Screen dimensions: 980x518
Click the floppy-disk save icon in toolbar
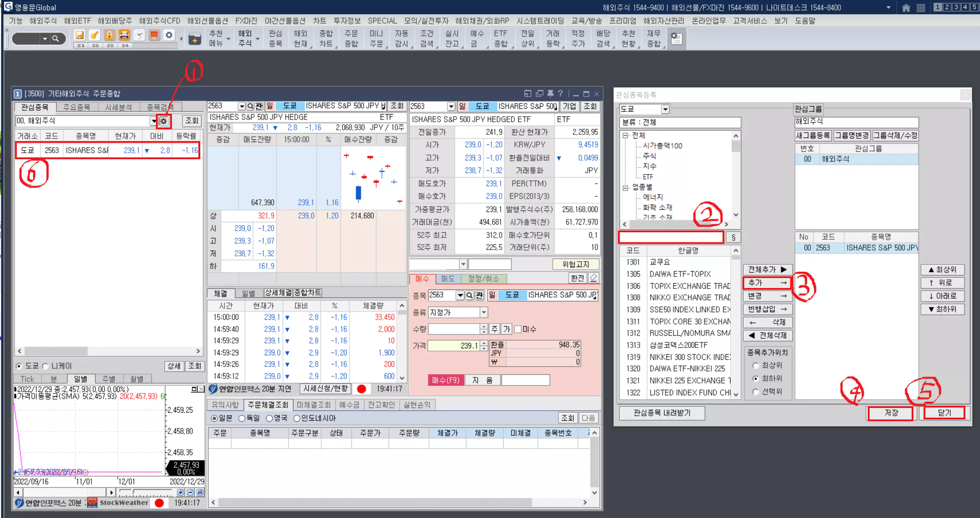click(x=79, y=36)
